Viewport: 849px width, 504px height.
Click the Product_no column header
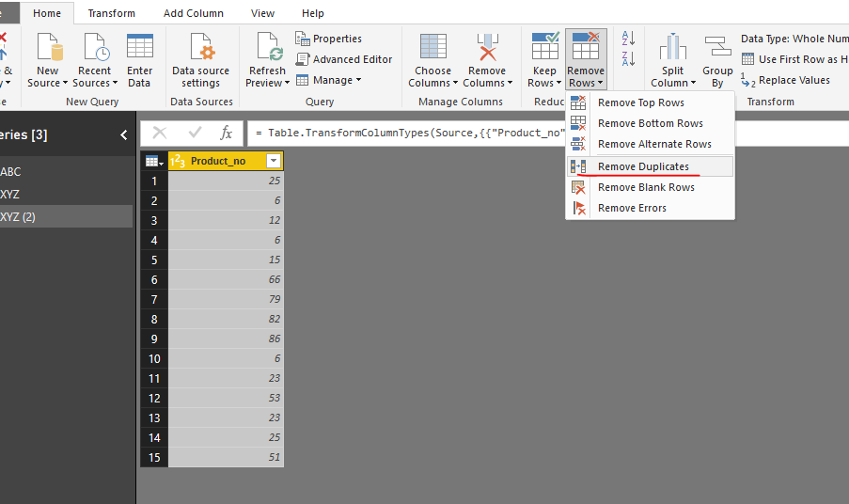[226, 161]
